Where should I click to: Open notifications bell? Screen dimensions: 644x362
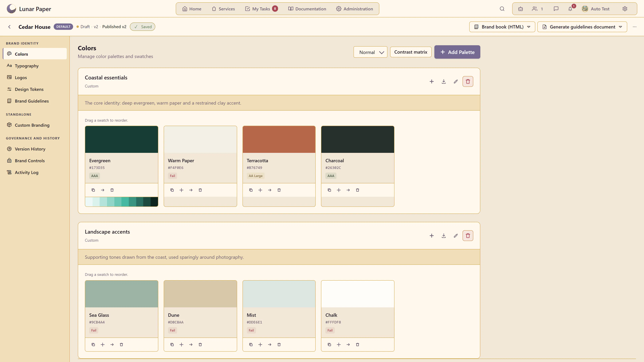tap(570, 9)
